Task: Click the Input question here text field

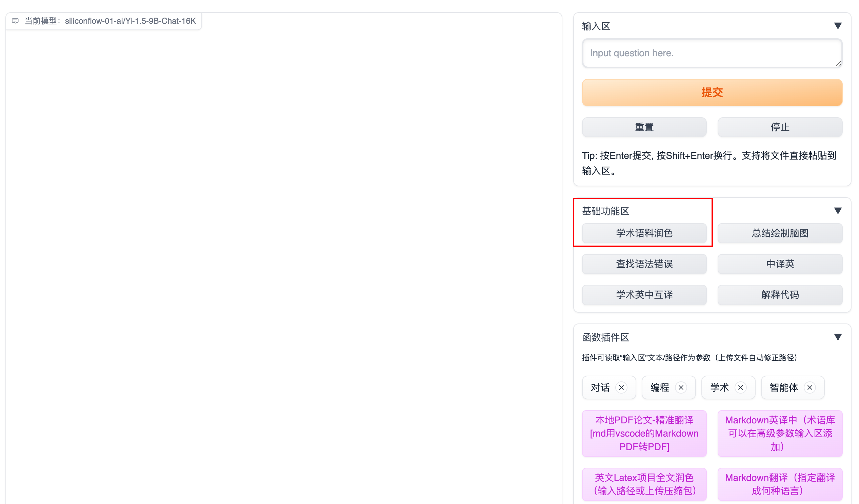Action: 712,53
